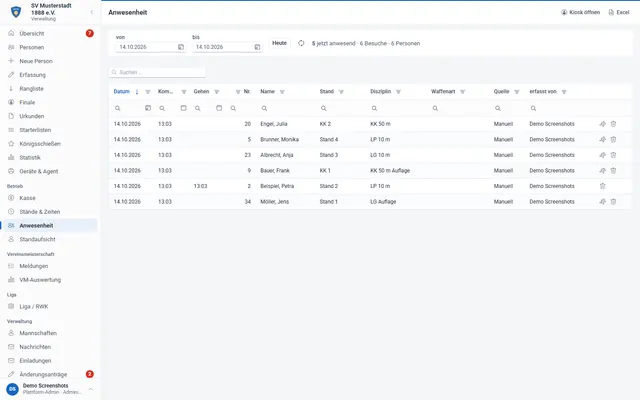
Task: Delete the Möller, Jens attendance row
Action: point(613,202)
